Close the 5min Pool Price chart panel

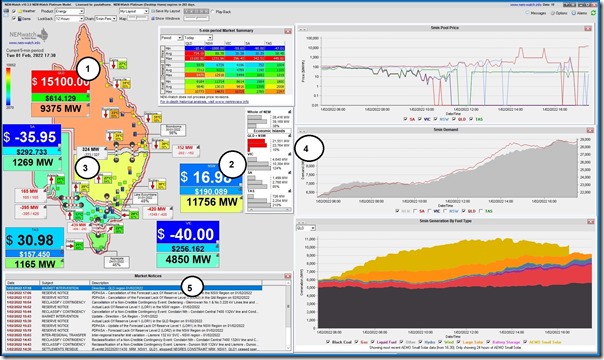(588, 28)
